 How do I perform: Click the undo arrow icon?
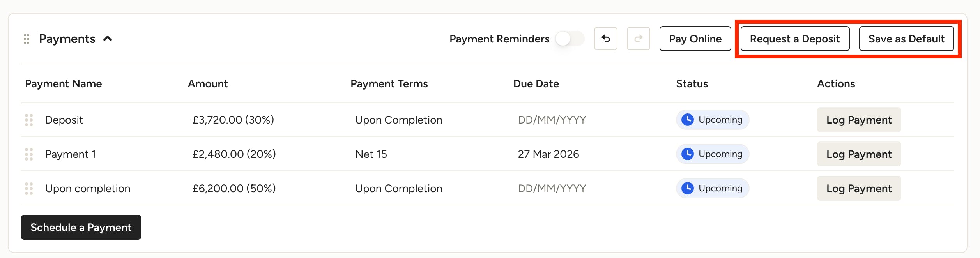pos(605,39)
